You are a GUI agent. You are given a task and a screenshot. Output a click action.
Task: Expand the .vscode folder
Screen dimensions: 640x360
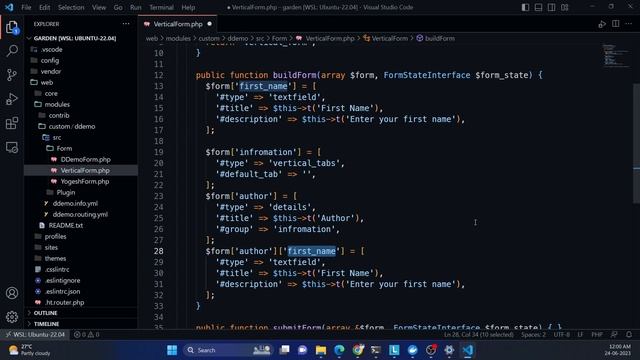(51, 49)
